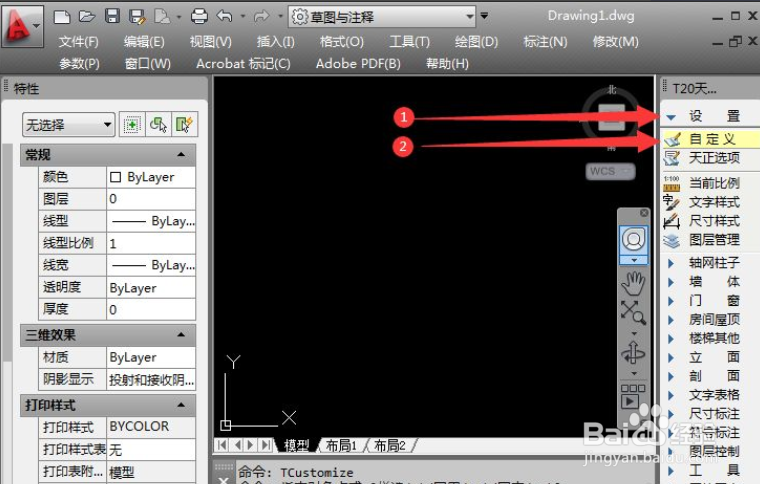Click the 线型 ByLayer value field
Screen dimensions: 760x484
151,221
